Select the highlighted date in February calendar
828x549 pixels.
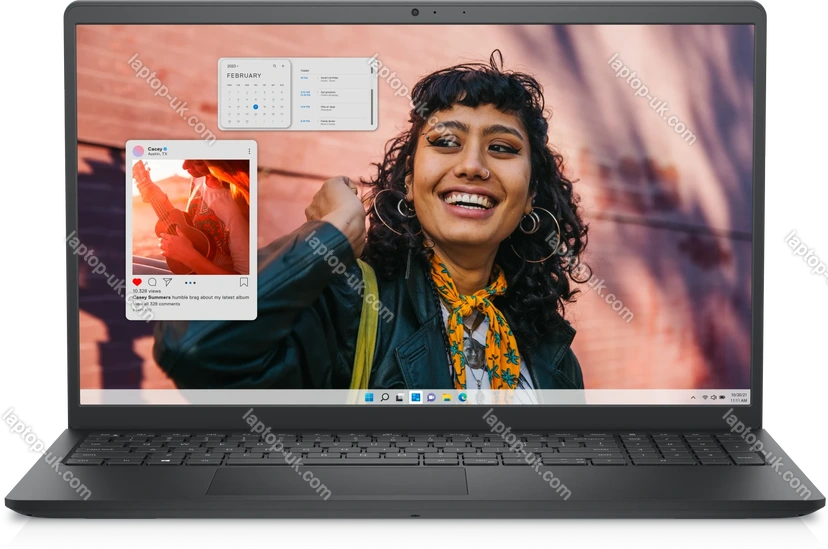tap(255, 106)
